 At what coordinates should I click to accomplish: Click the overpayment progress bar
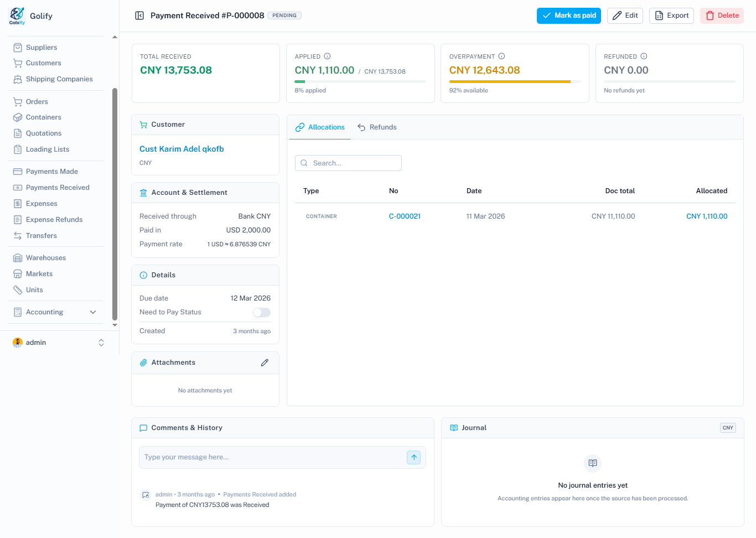click(515, 81)
